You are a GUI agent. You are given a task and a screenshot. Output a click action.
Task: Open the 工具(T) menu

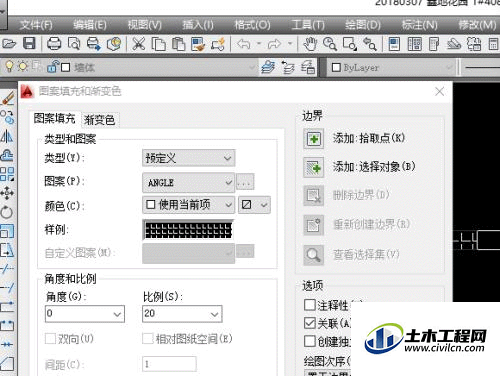[x=308, y=25]
